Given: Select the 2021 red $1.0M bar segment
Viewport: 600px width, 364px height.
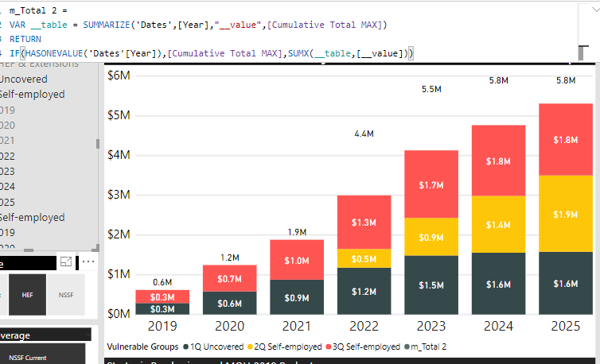Looking at the screenshot, I should 297,260.
